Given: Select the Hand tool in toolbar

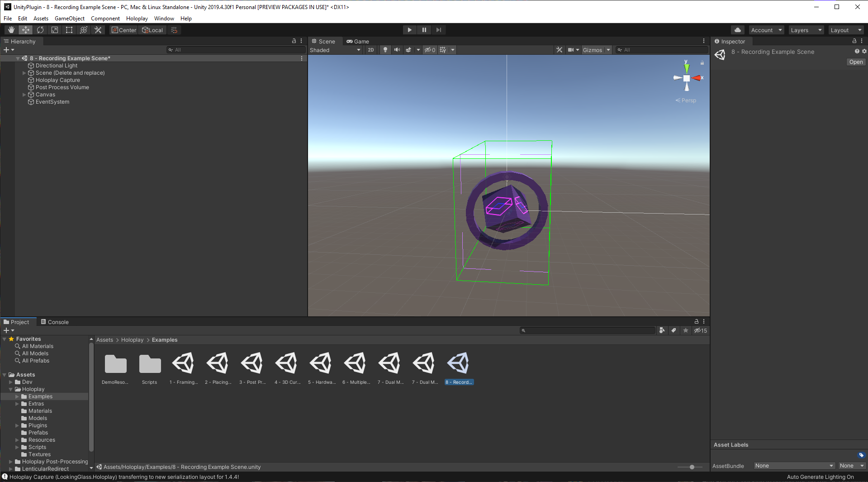Looking at the screenshot, I should click(11, 30).
